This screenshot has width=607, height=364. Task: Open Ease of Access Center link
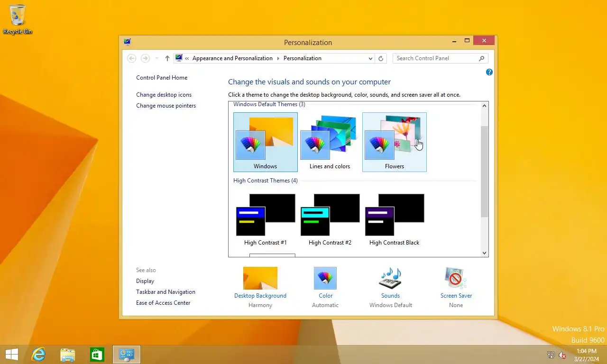pos(163,303)
